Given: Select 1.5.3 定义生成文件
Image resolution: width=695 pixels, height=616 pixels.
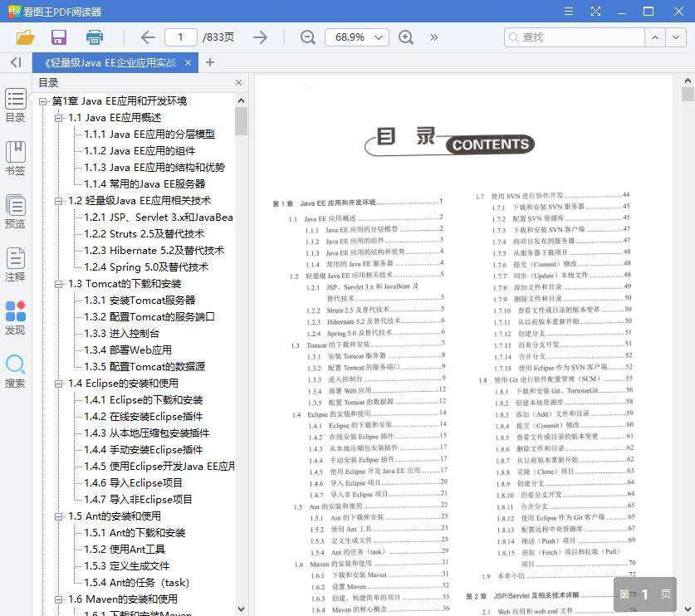Looking at the screenshot, I should coord(127,566).
